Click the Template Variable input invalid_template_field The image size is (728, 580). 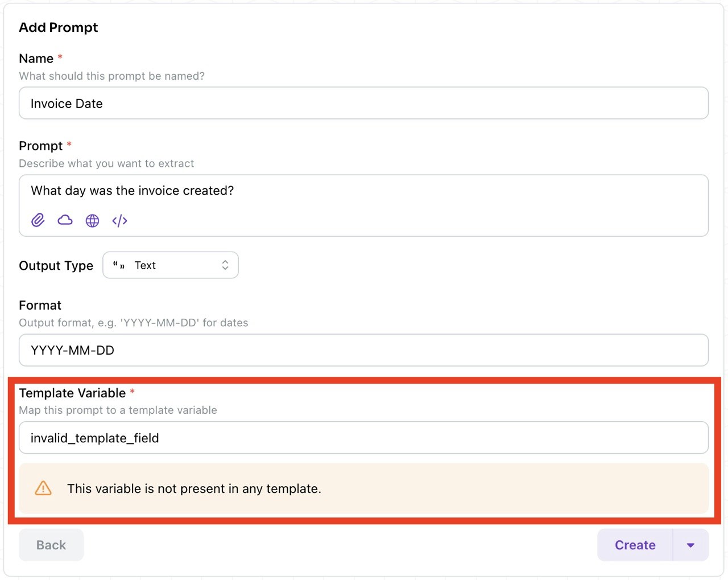tap(363, 438)
